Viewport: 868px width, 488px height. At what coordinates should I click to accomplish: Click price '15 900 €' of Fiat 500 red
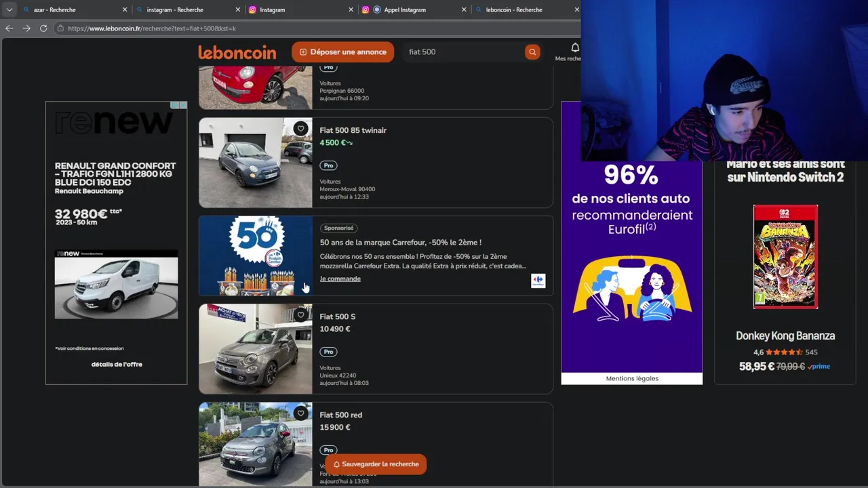tap(335, 428)
